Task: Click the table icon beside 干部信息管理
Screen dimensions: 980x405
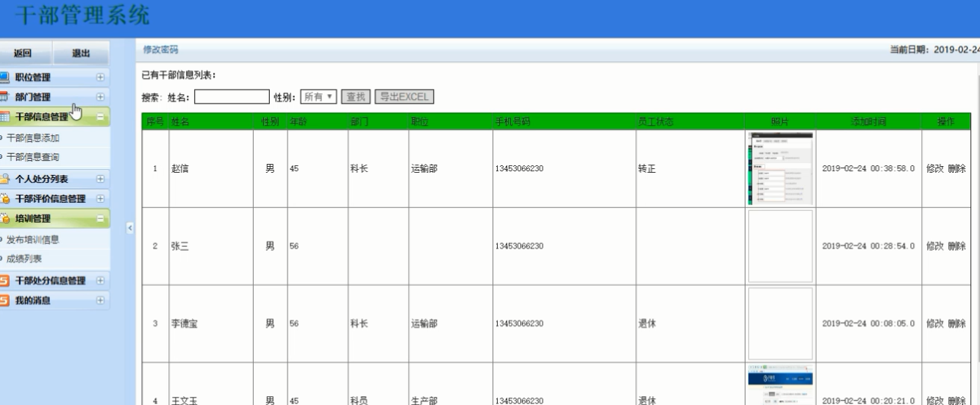Action: (5, 117)
